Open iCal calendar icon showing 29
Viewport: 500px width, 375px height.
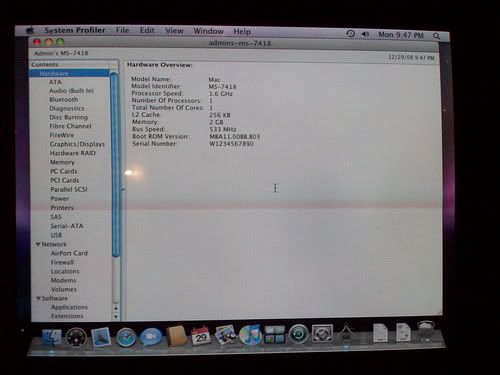(201, 336)
